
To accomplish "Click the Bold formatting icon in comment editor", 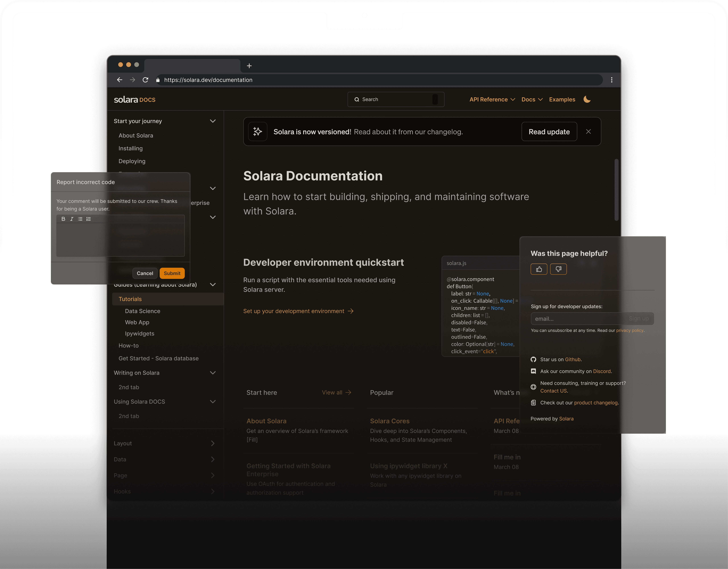I will (x=63, y=219).
